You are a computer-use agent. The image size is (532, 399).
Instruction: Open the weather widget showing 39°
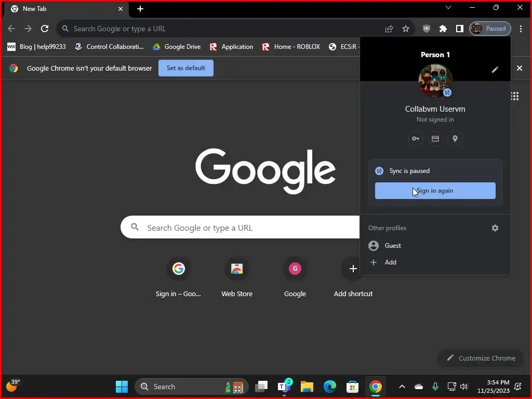[13, 386]
